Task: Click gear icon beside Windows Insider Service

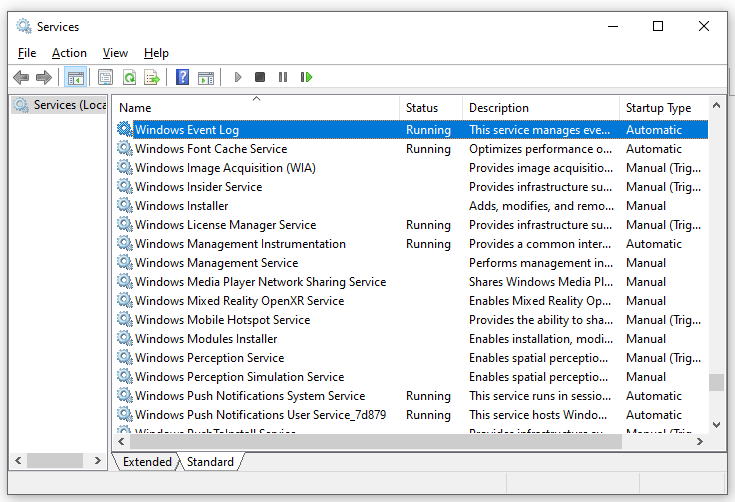Action: pos(125,187)
